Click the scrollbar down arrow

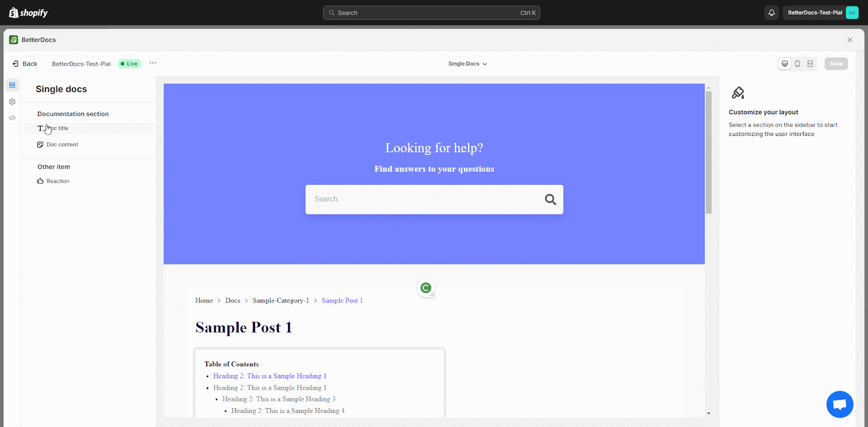coord(709,413)
